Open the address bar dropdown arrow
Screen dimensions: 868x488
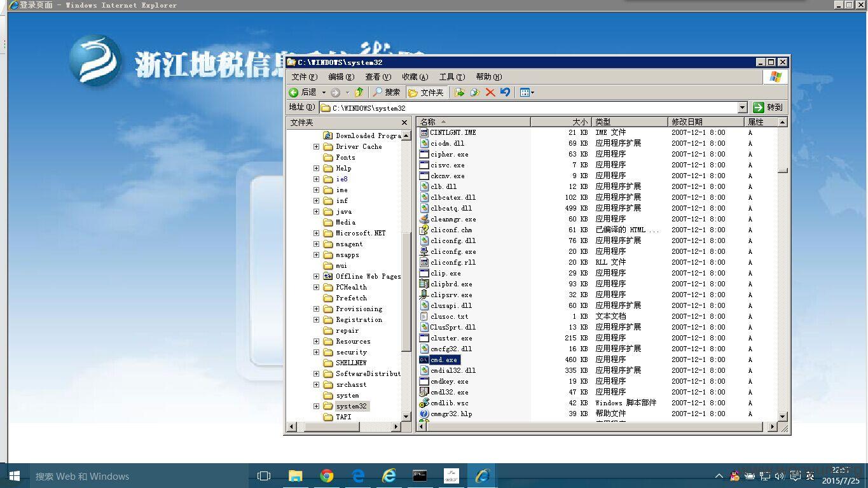742,108
